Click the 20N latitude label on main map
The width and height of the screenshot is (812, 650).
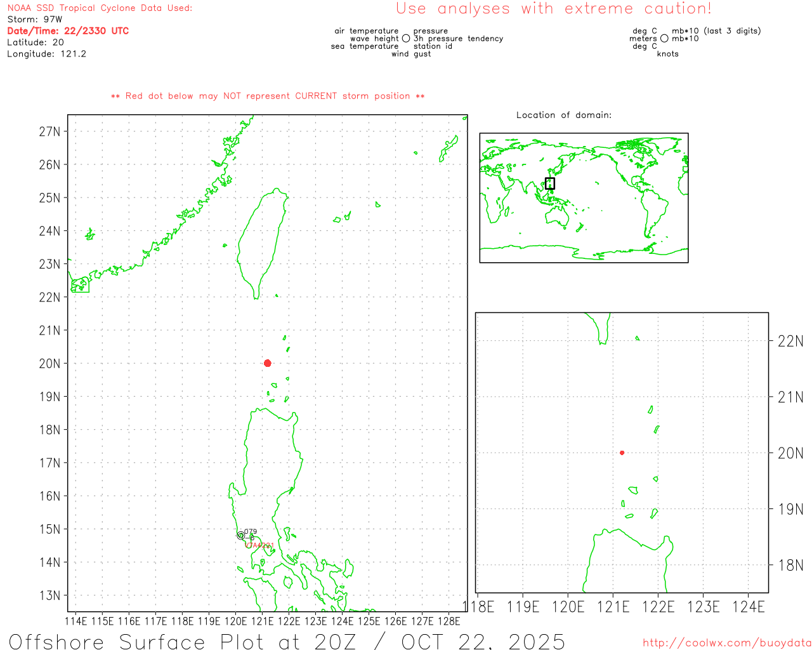[49, 364]
